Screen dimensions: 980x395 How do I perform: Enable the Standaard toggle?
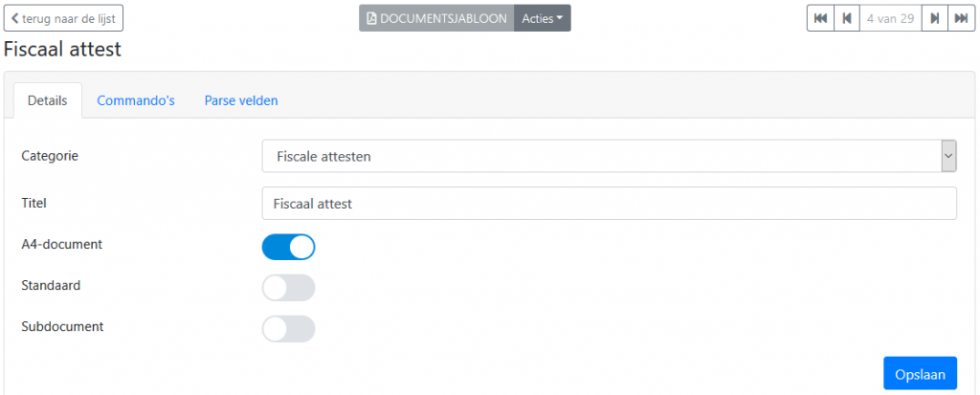289,288
